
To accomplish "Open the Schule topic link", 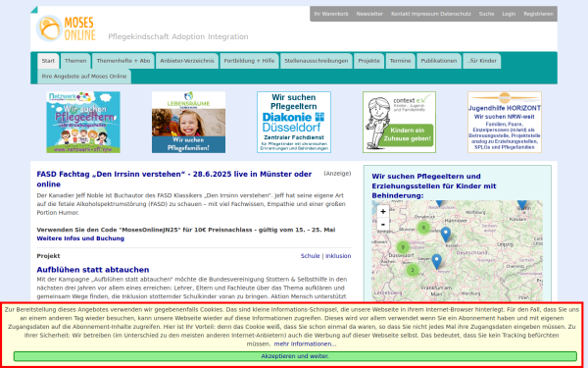I will [310, 256].
